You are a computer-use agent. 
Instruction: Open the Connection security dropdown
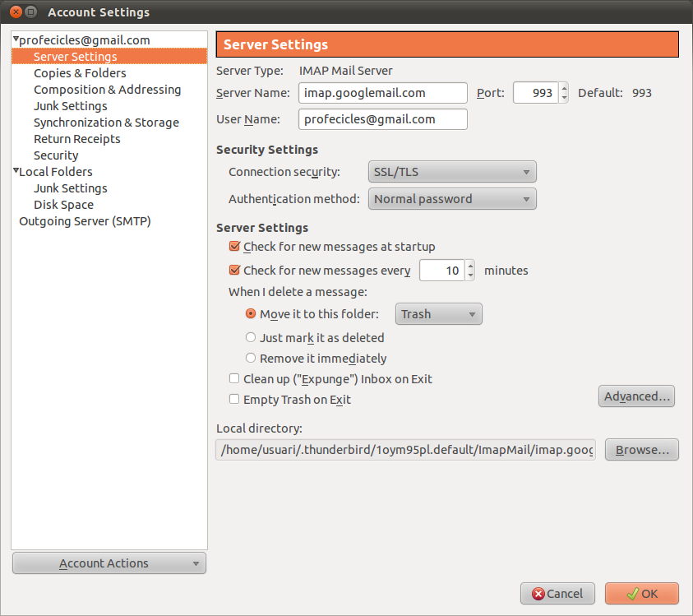tap(451, 172)
